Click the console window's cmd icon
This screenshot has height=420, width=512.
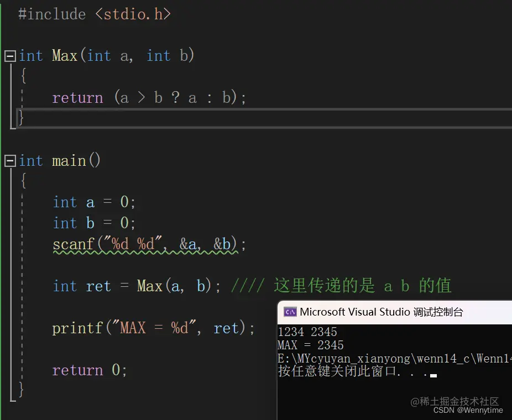pyautogui.click(x=290, y=312)
